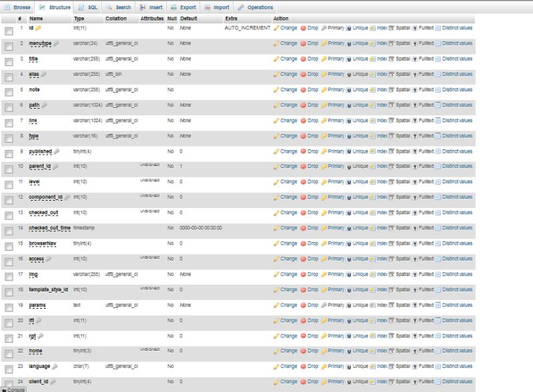
Task: Select the language row checkbox
Action: point(9,369)
